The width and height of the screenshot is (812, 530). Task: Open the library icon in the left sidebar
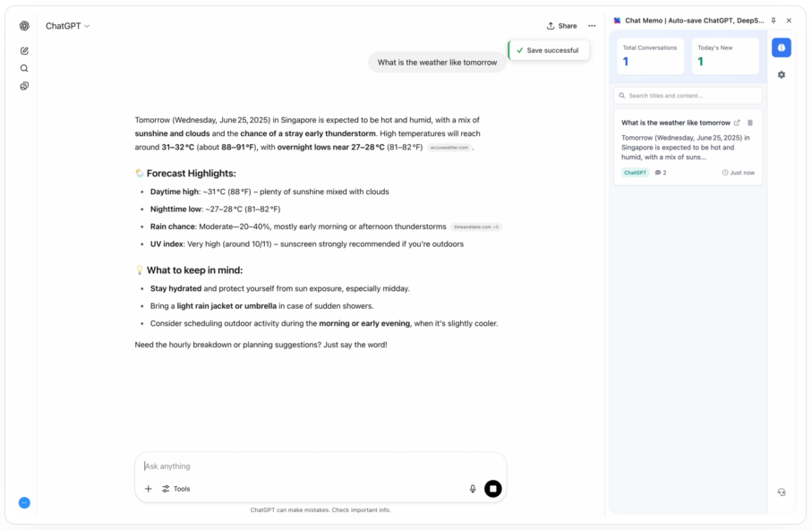coord(24,86)
